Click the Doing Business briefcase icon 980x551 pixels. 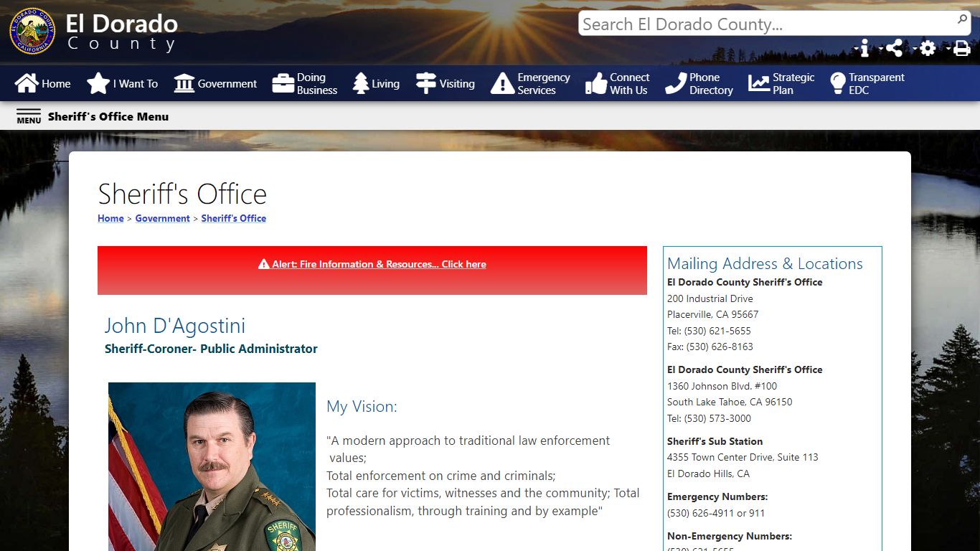[x=283, y=83]
